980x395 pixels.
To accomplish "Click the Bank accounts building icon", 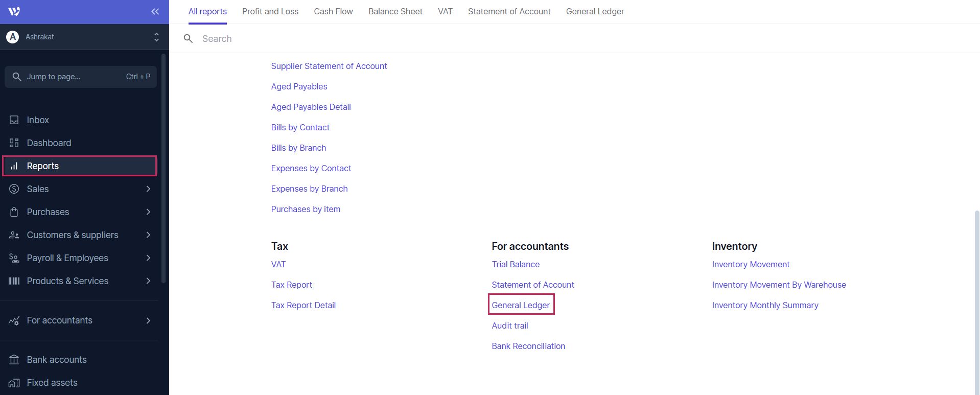I will tap(14, 360).
